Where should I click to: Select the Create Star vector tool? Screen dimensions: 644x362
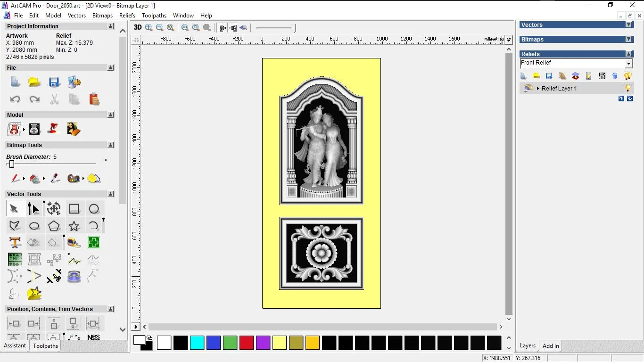click(74, 226)
